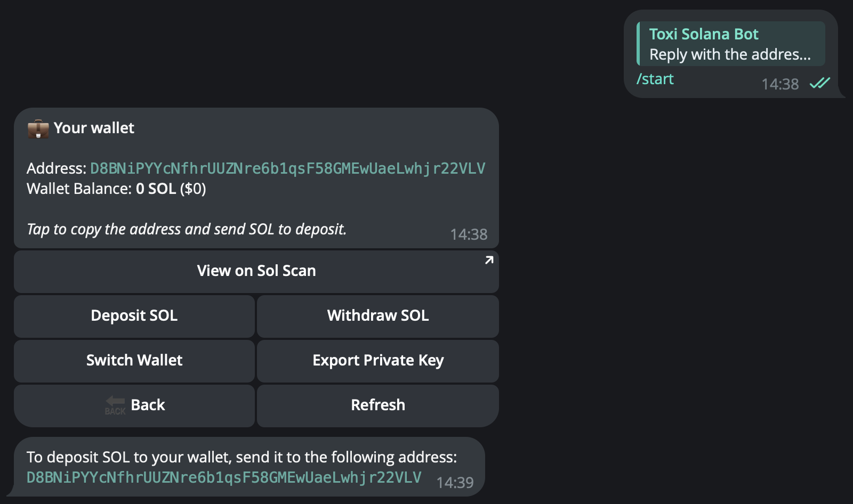Copy the deposit address in the bottom message

pyautogui.click(x=224, y=477)
